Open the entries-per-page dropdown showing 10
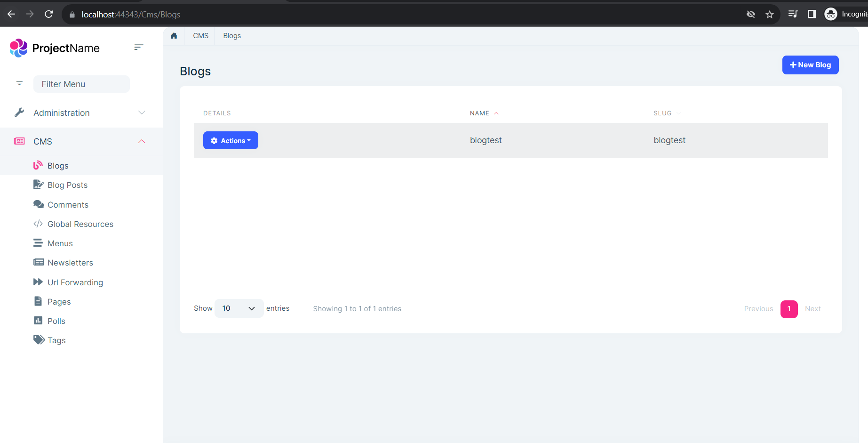The height and width of the screenshot is (443, 868). pos(239,308)
